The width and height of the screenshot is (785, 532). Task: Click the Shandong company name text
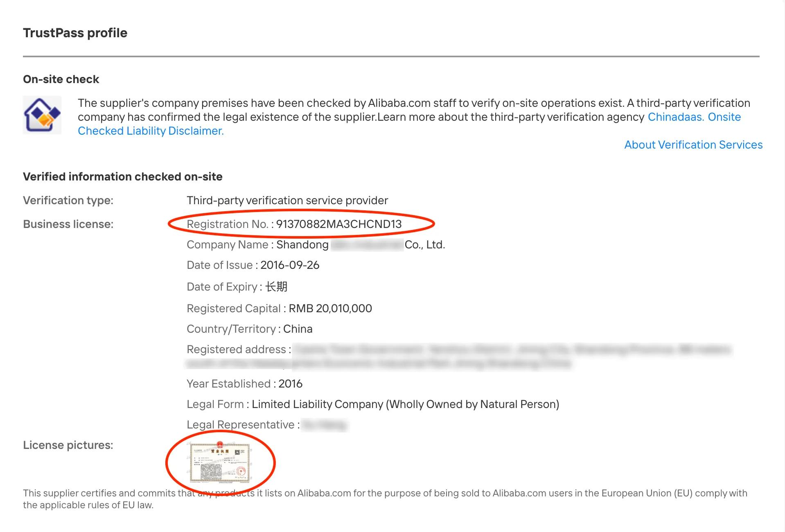coord(361,245)
